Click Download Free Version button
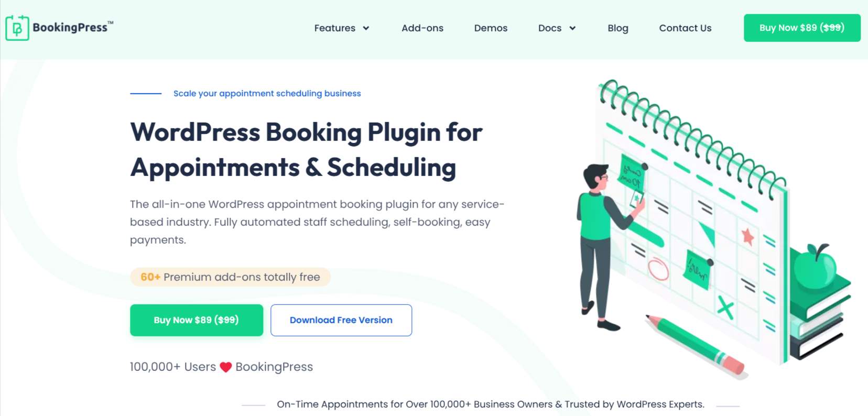This screenshot has width=868, height=416. tap(341, 320)
